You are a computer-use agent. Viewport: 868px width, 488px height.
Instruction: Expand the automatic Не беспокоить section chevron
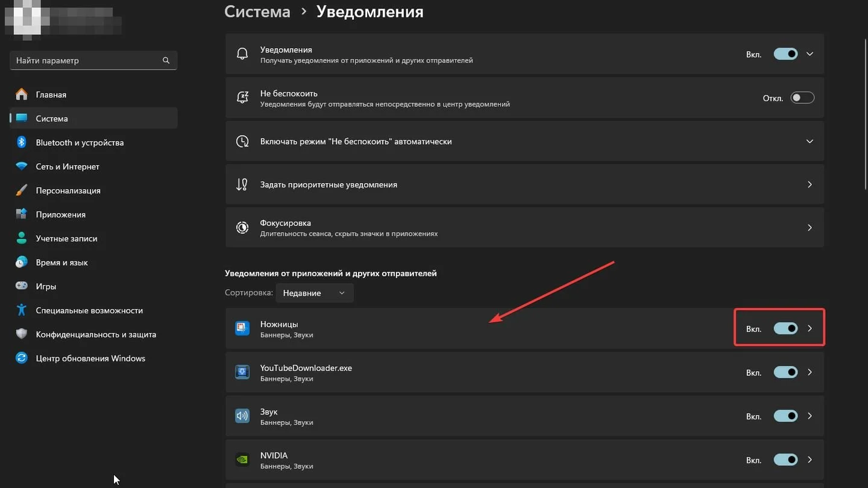coord(810,141)
